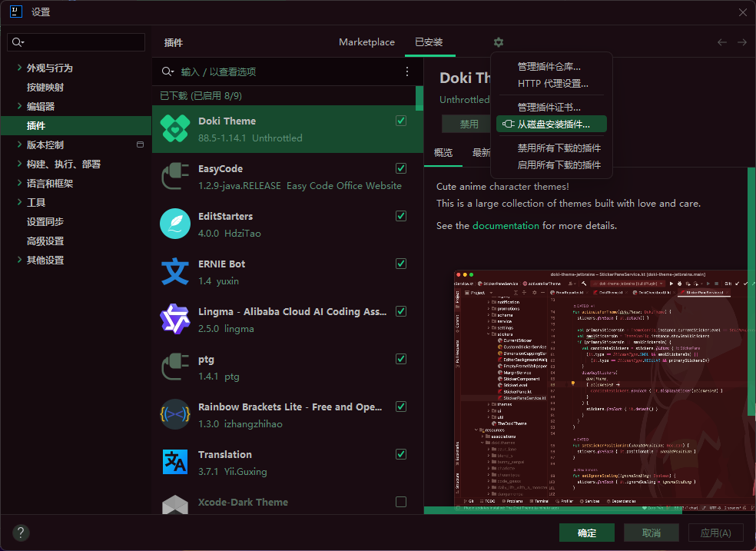
Task: Select 从磁盘安装插件... menu item
Action: [552, 124]
